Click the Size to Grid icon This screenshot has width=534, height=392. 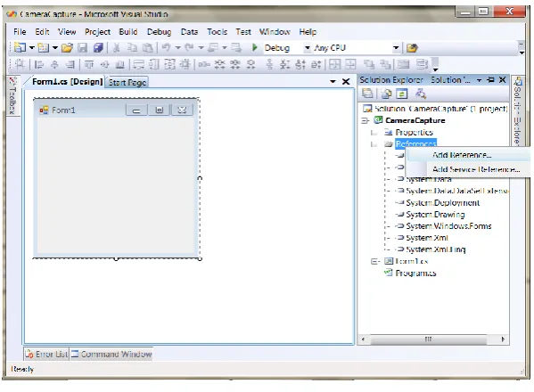coord(185,64)
